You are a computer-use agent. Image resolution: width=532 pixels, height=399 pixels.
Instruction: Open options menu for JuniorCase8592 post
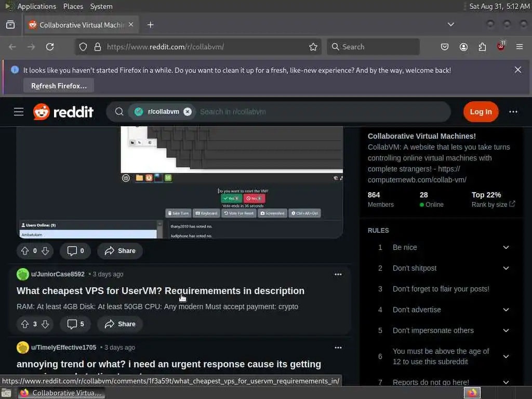coord(338,274)
